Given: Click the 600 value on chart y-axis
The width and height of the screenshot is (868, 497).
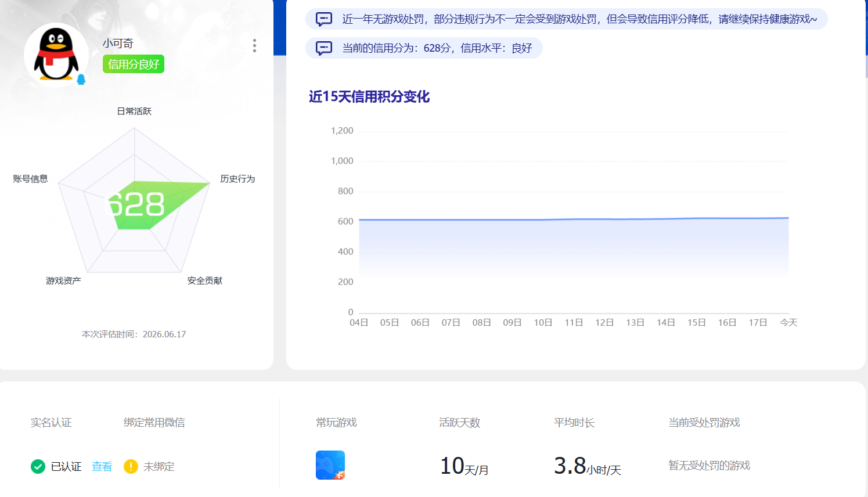Looking at the screenshot, I should [x=345, y=221].
